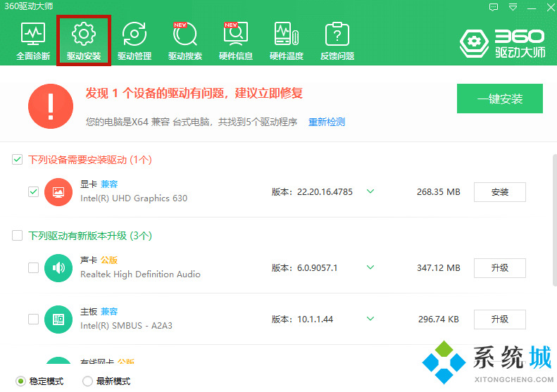This screenshot has width=557, height=392.
Task: Open the 硬件信息 hardware info icon
Action: (x=236, y=41)
